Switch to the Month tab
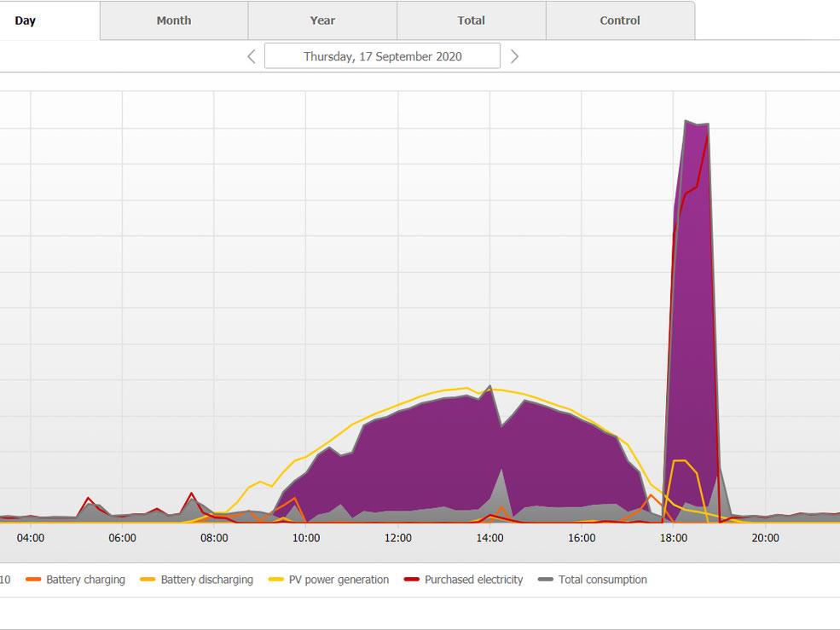Viewport: 840px width, 630px height. pyautogui.click(x=174, y=20)
